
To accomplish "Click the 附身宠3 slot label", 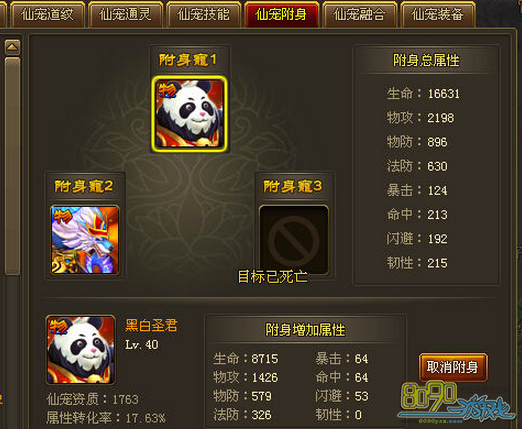I will tap(293, 186).
